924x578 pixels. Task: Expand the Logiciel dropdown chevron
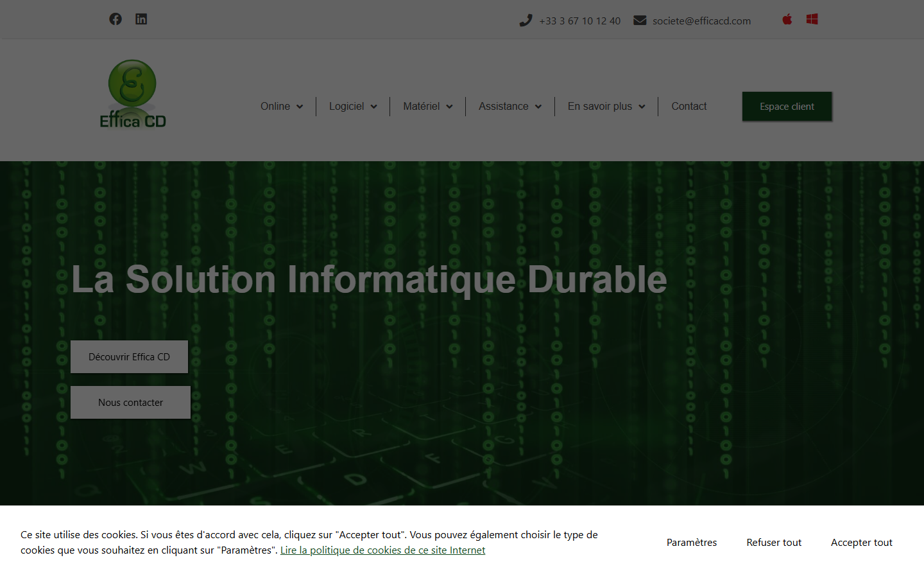click(374, 107)
